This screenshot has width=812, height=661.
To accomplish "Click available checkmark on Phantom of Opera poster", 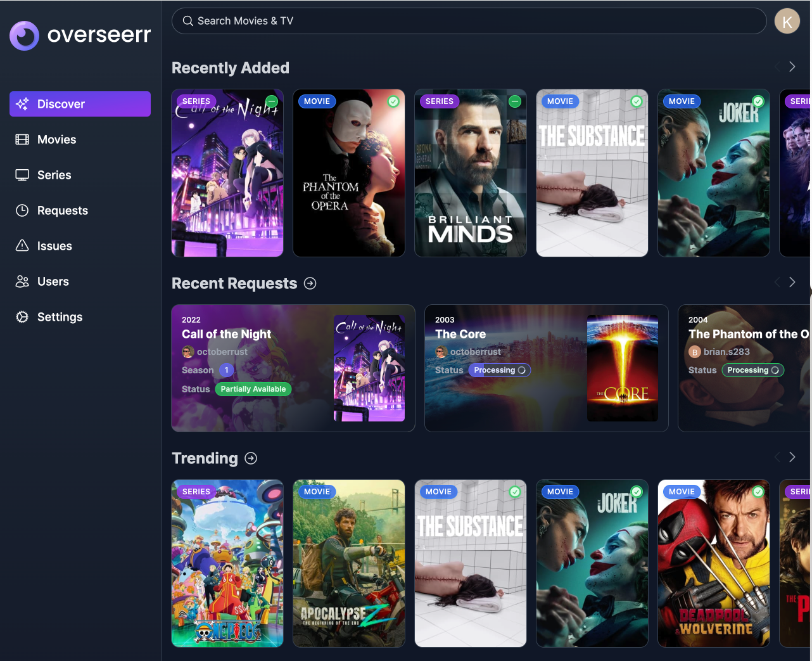I will pyautogui.click(x=393, y=101).
